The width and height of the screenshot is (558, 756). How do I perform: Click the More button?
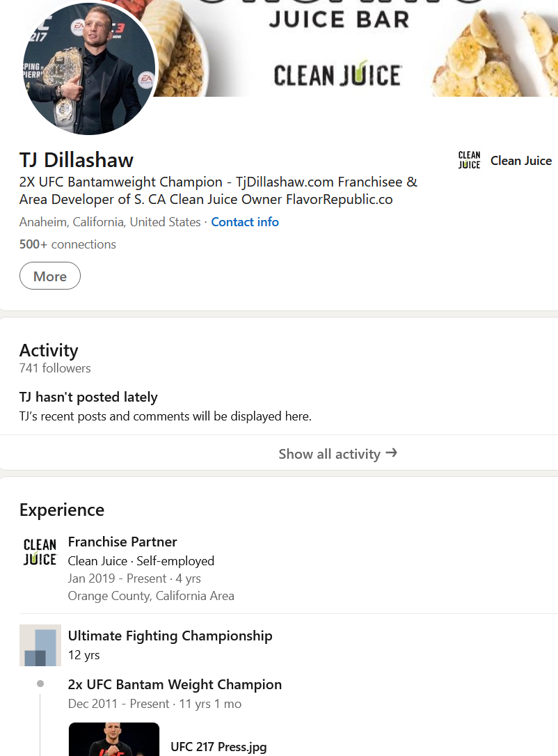(x=50, y=276)
